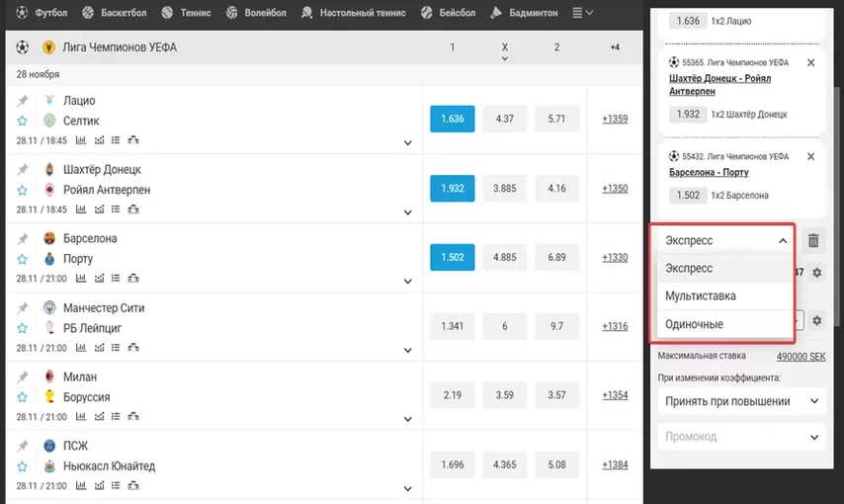Open column X dropdown arrow in header
844x504 pixels.
[504, 58]
